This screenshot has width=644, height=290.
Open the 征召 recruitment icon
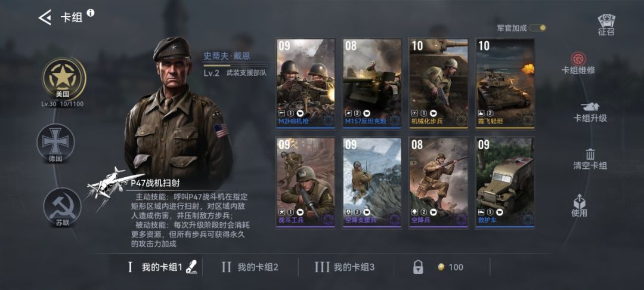pyautogui.click(x=606, y=25)
